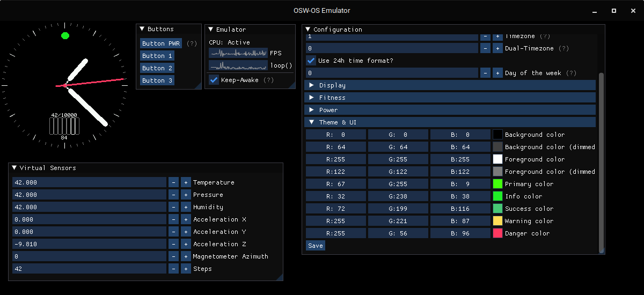Expand the Power section
The height and width of the screenshot is (295, 644).
point(450,110)
